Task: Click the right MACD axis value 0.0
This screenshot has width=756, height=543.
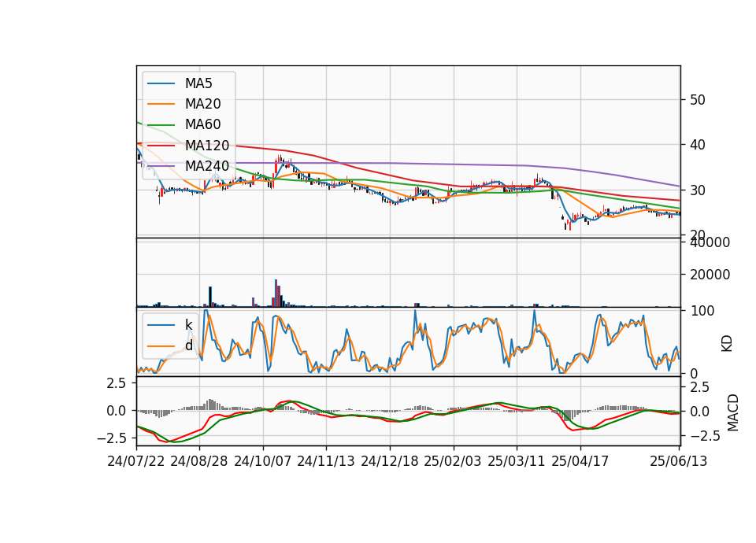Action: [x=699, y=412]
